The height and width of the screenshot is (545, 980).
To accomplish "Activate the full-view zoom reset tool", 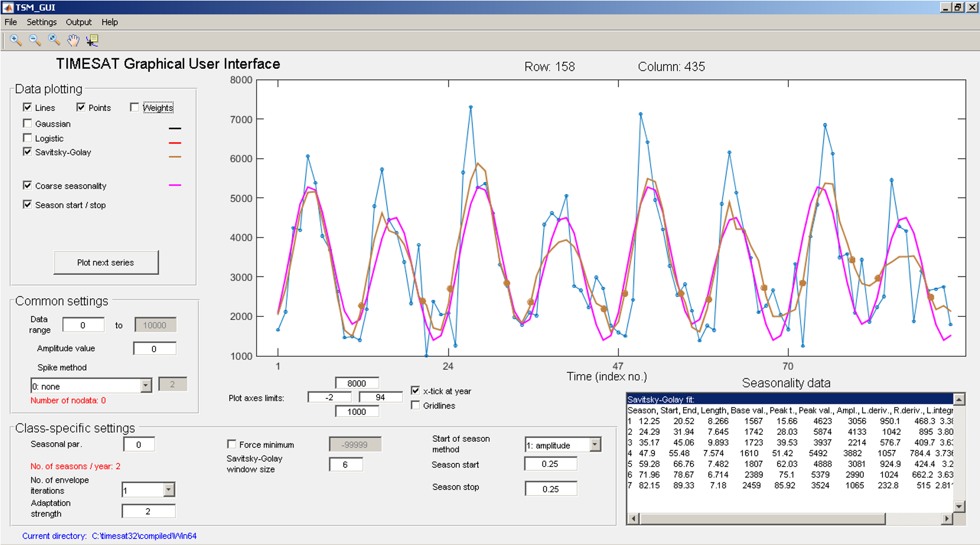I will tap(54, 40).
